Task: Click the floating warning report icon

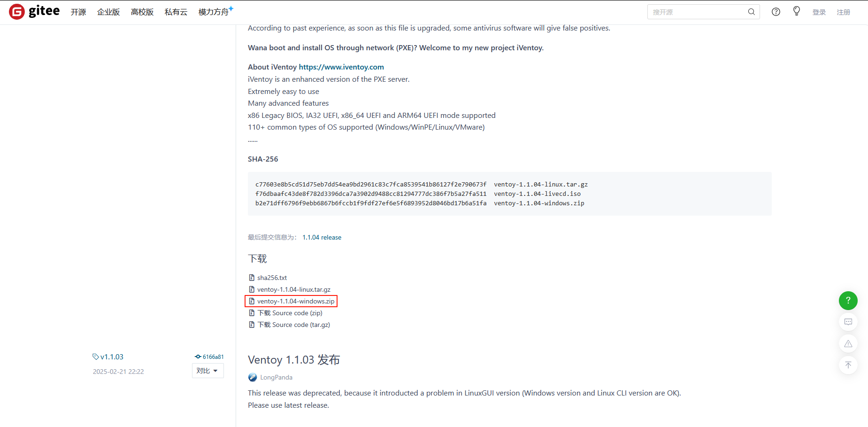Action: [x=848, y=343]
